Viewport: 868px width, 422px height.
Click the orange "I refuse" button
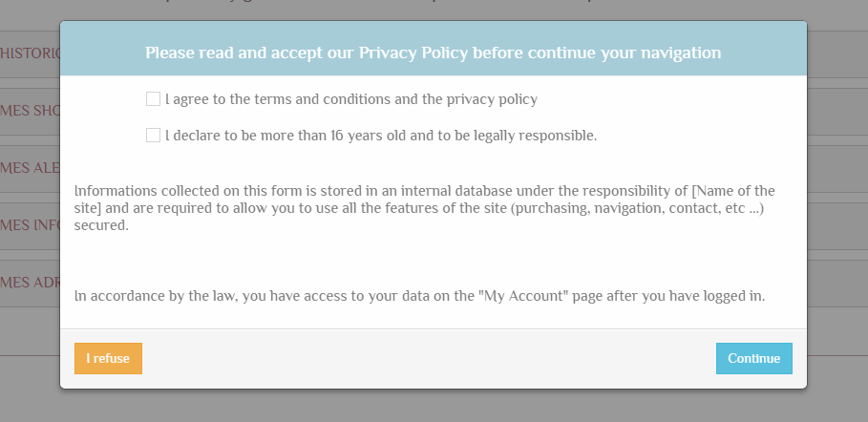tap(108, 358)
